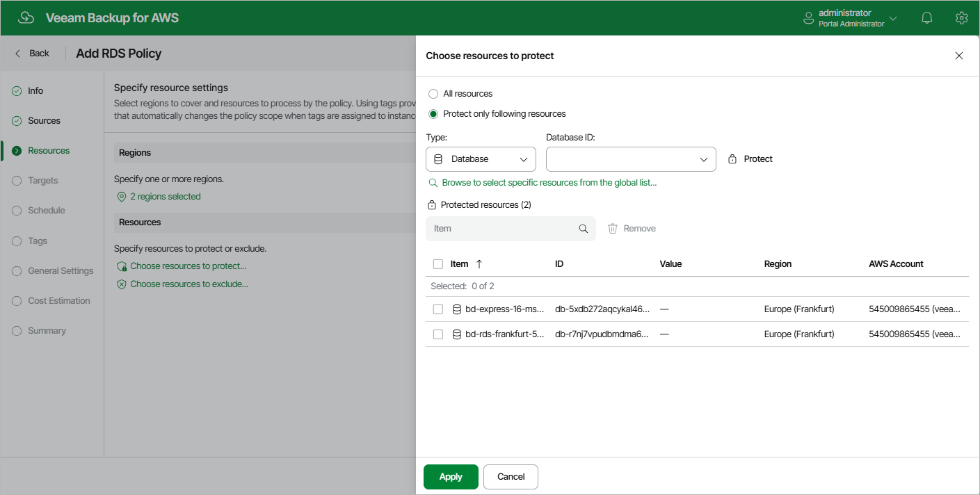Image resolution: width=980 pixels, height=495 pixels.
Task: Sort by the AWS Account column header
Action: (896, 264)
